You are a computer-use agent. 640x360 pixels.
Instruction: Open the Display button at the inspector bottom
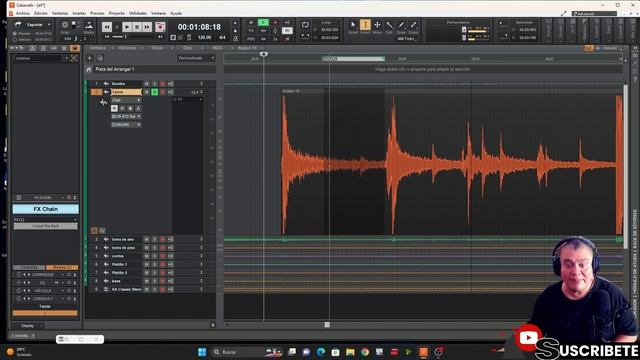click(27, 326)
